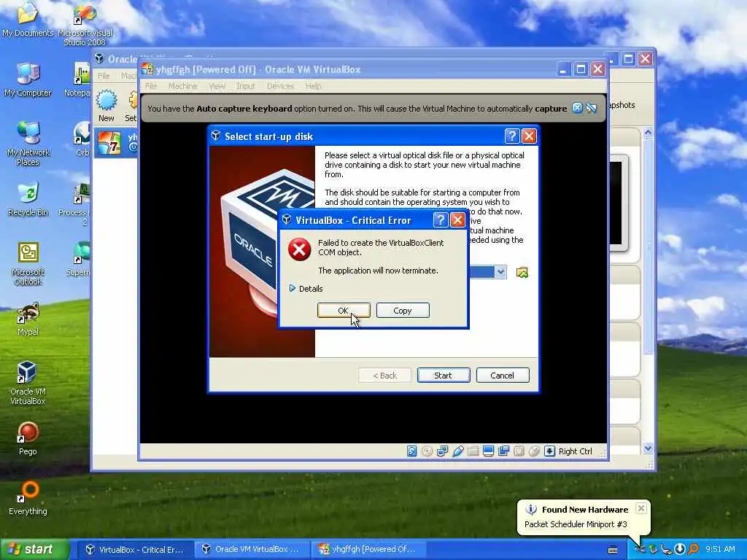
Task: Click the mouse integration status icon
Action: click(x=534, y=451)
